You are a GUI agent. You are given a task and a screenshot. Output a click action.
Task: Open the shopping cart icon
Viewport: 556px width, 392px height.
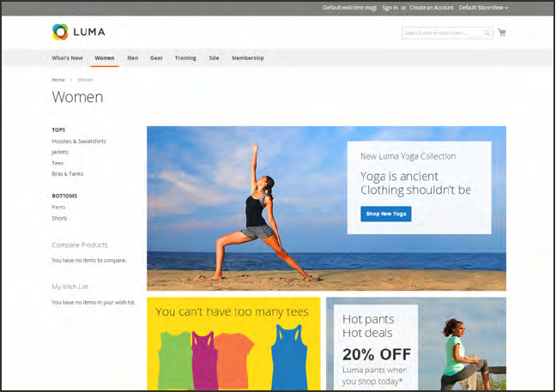point(502,33)
